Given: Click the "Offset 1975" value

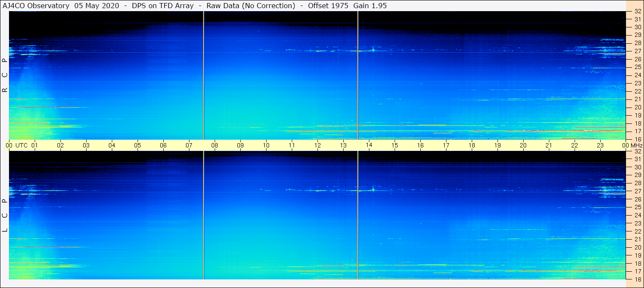Looking at the screenshot, I should [328, 6].
